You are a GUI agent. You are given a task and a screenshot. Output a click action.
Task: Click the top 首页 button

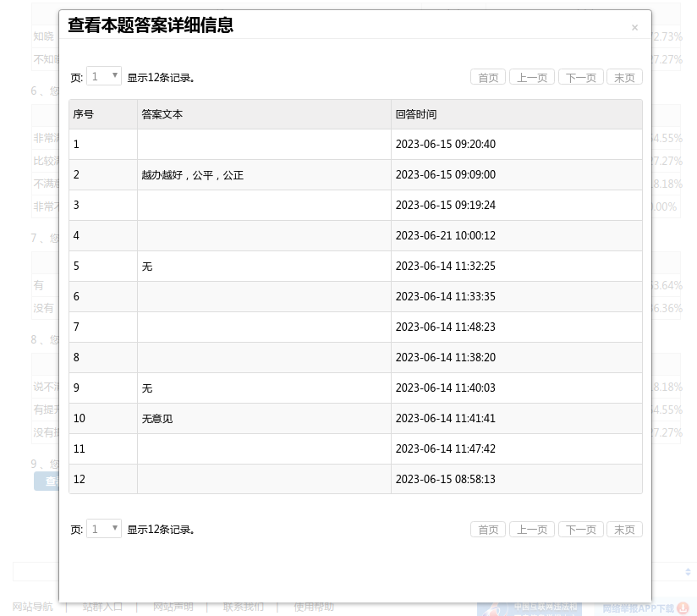point(488,77)
